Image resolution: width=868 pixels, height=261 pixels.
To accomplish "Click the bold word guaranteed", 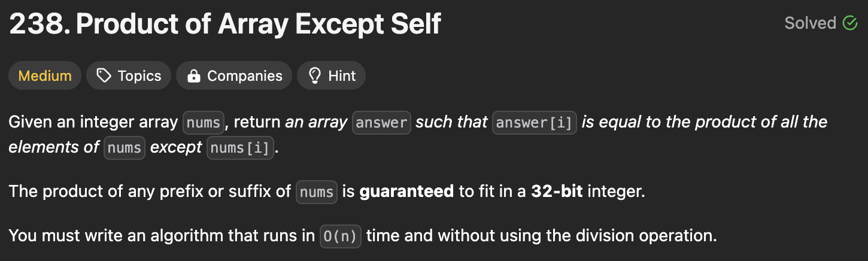I will (406, 192).
